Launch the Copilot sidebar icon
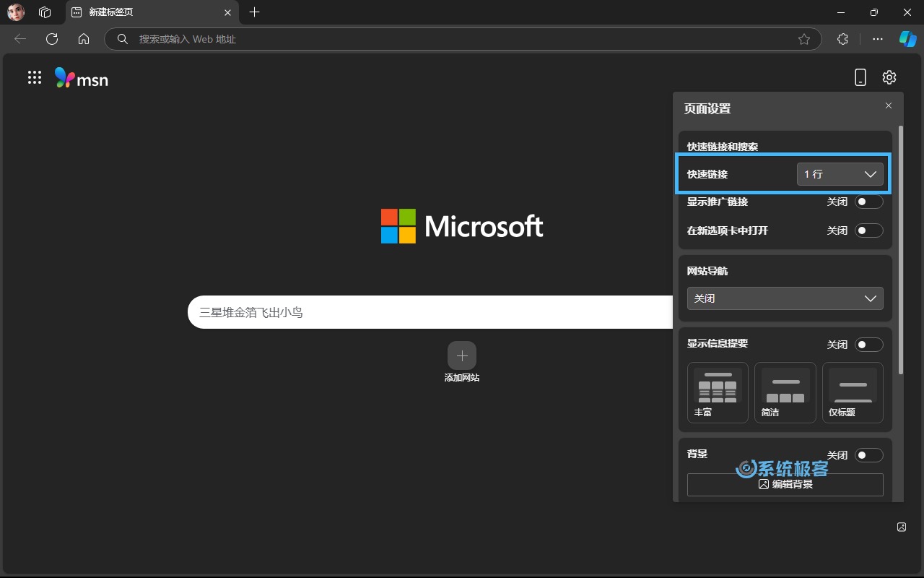This screenshot has height=578, width=924. pos(907,39)
